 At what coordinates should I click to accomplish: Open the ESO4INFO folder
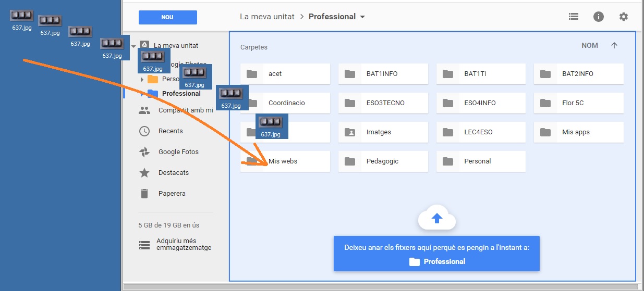(481, 103)
